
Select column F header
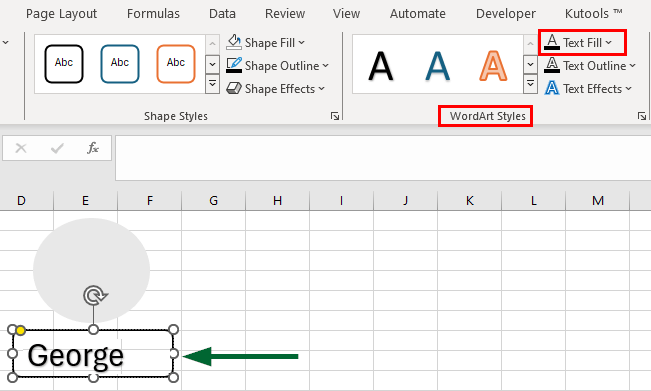click(149, 201)
